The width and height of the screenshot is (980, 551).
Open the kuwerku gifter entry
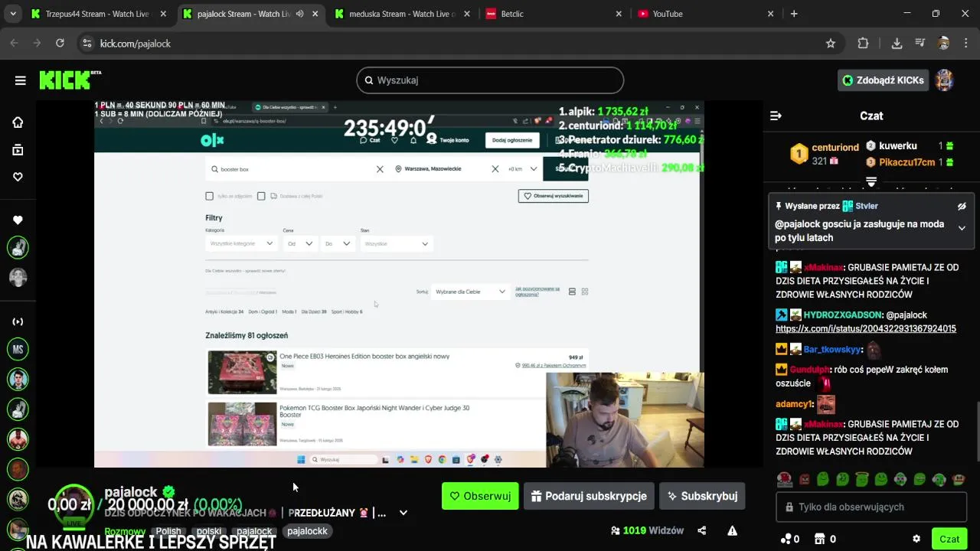(x=909, y=145)
